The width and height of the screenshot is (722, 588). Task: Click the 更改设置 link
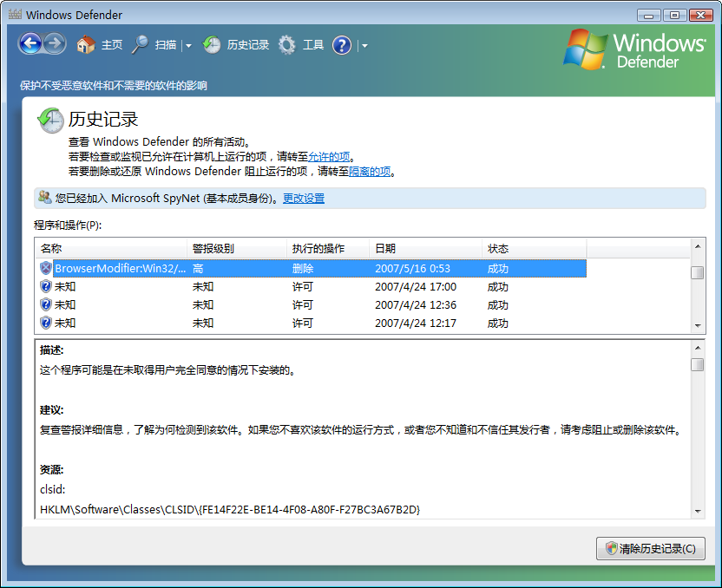(x=304, y=199)
